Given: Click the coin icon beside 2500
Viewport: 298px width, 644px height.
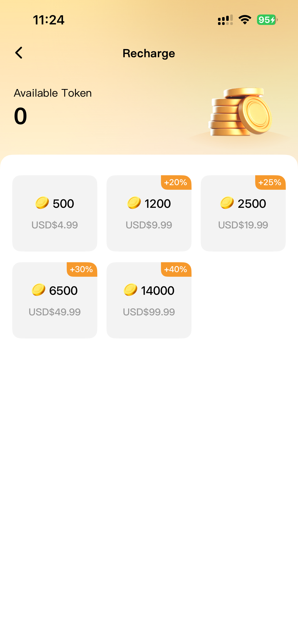Looking at the screenshot, I should tap(227, 203).
